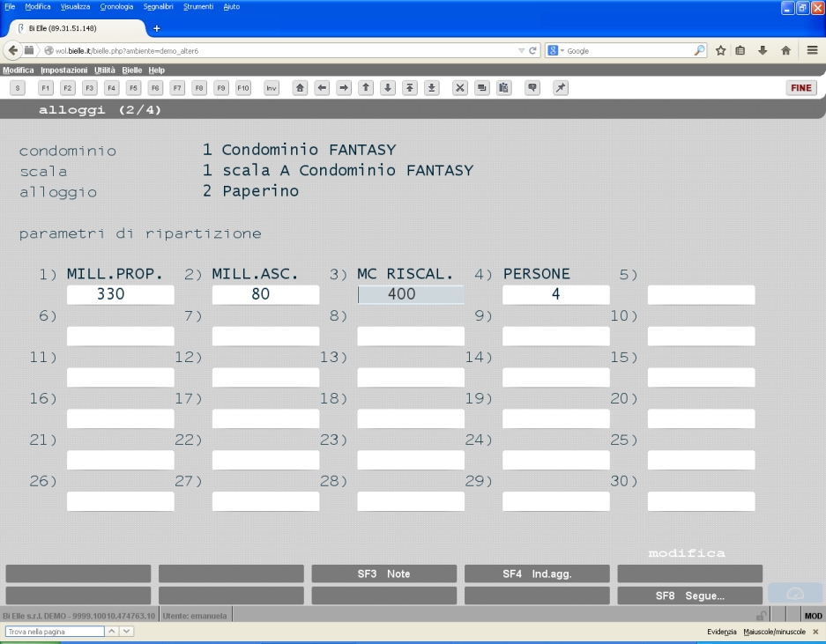Open the URL history dropdown arrow

click(x=522, y=50)
